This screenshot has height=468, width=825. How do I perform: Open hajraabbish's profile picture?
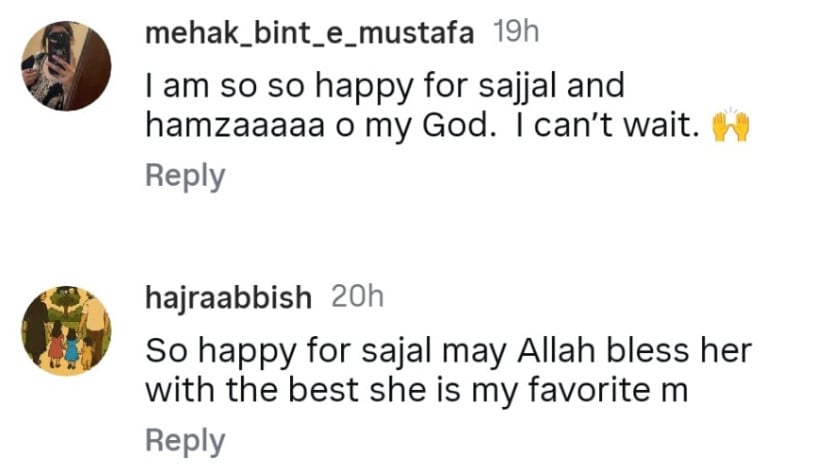coord(66,332)
